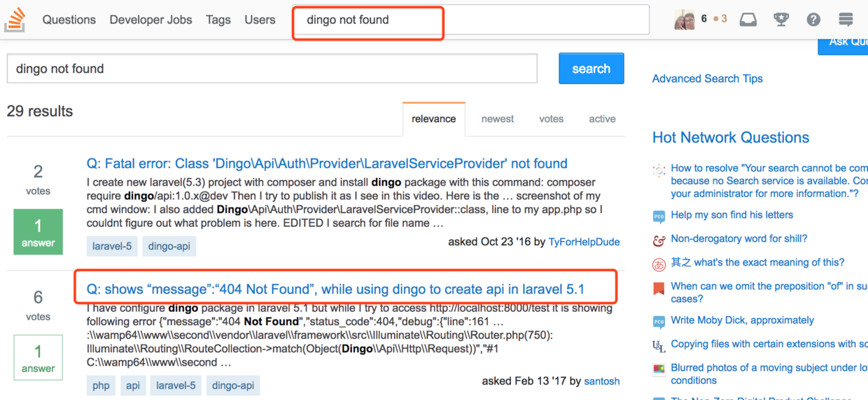Open the inbox icon in top bar
This screenshot has height=400, width=868.
(x=748, y=20)
